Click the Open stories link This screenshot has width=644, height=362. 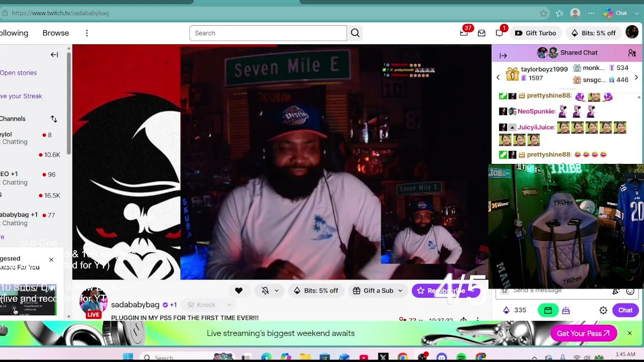coord(18,73)
